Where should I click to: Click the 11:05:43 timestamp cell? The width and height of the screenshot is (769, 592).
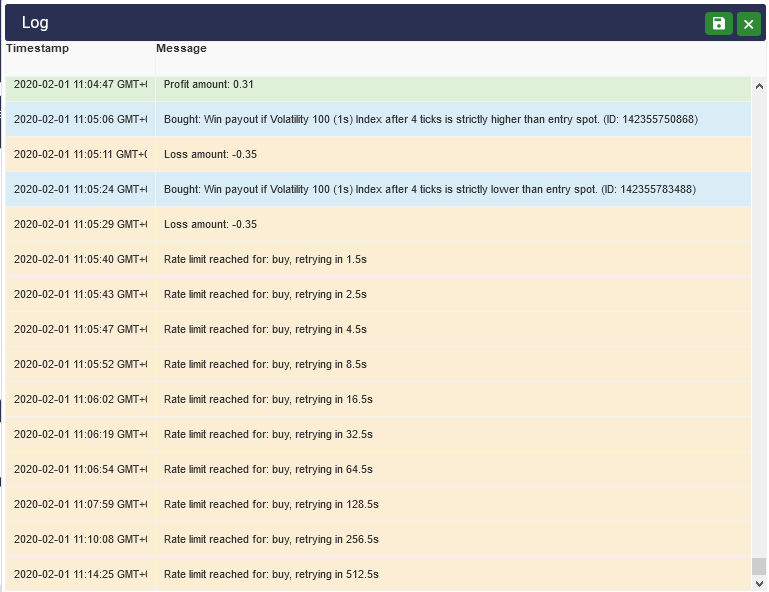pos(80,294)
